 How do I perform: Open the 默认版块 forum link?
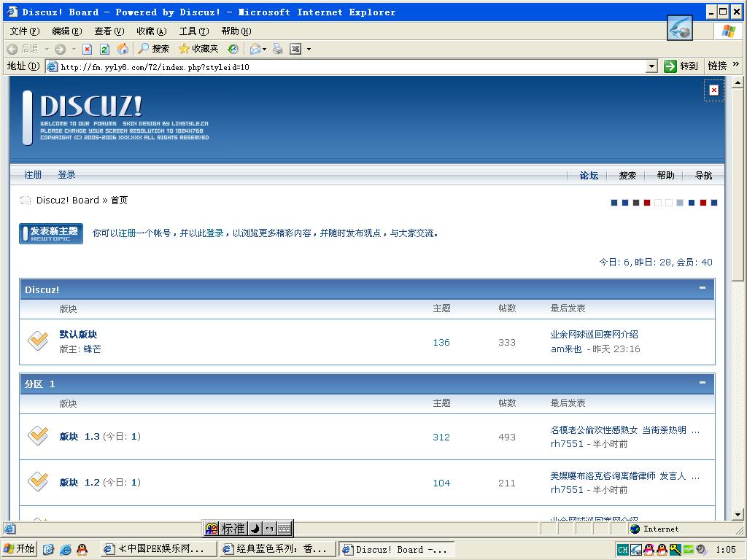78,334
